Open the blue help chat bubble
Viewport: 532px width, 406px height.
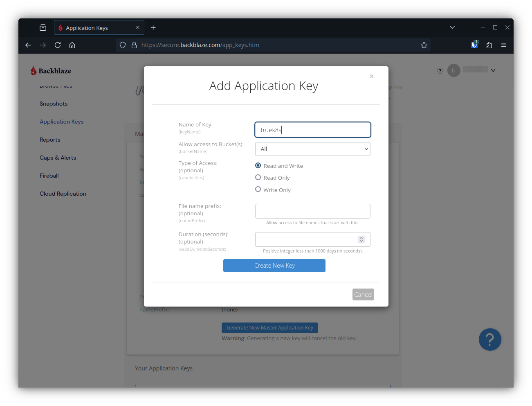coord(489,339)
